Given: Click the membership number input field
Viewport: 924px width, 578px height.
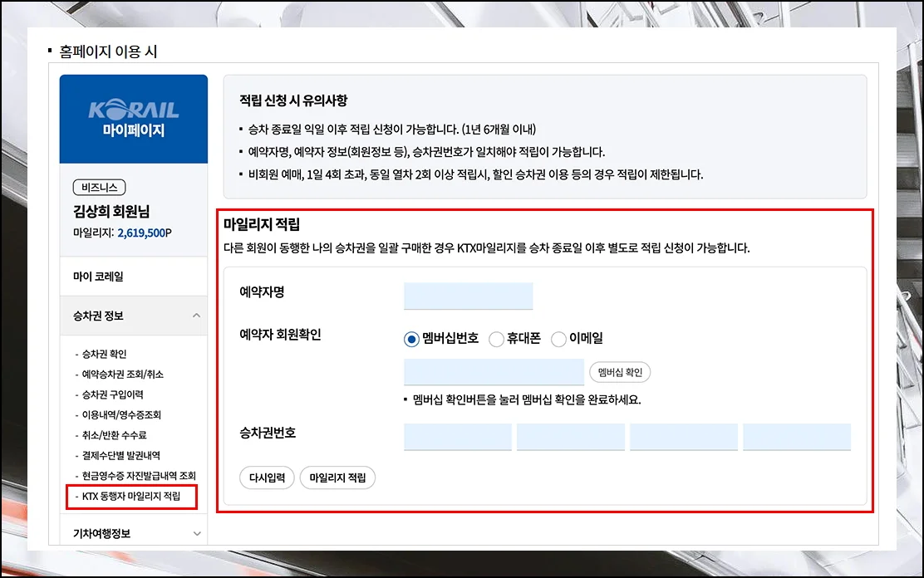Looking at the screenshot, I should [494, 372].
